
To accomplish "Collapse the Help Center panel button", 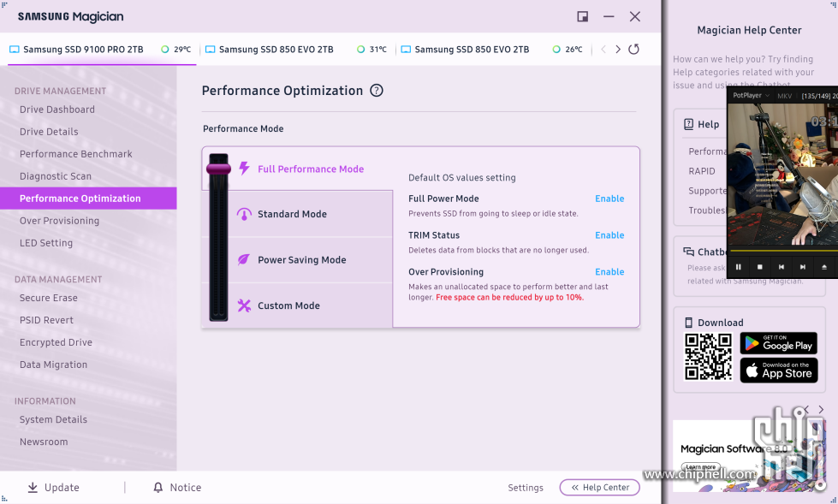I will [x=600, y=488].
